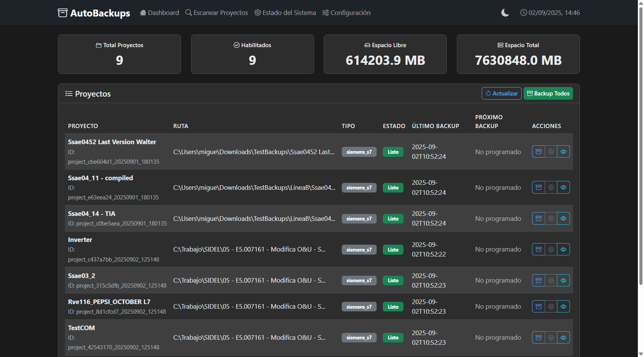Open the Dashboard nav item
This screenshot has width=644, height=357.
160,13
